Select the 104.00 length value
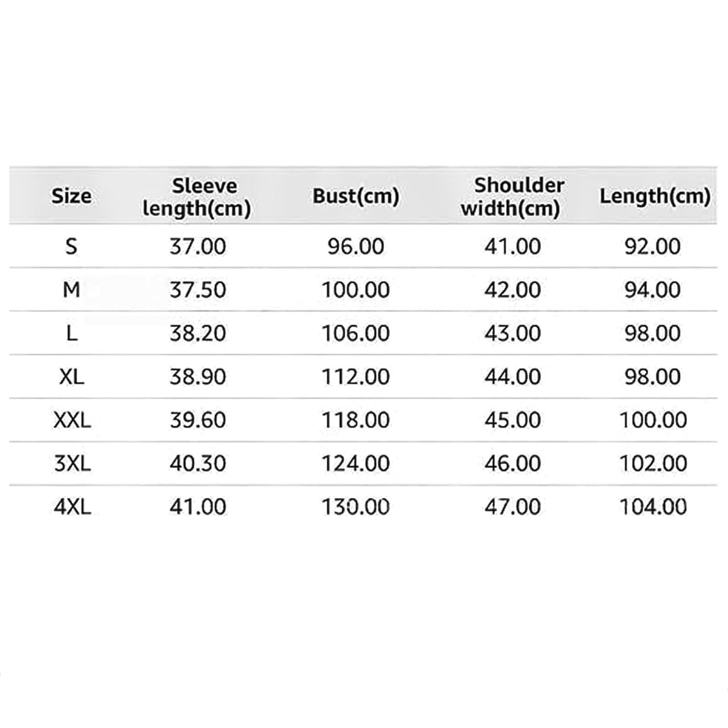728x728 pixels. [x=653, y=506]
